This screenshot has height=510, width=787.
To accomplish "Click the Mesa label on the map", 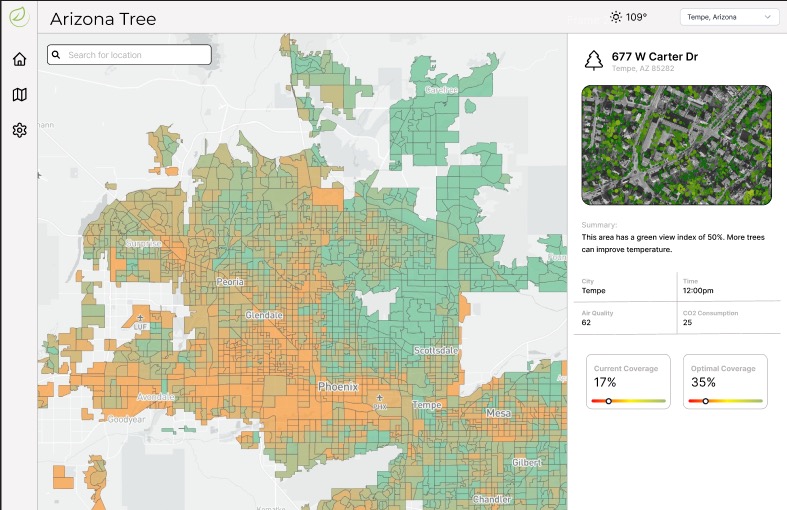I will point(498,413).
